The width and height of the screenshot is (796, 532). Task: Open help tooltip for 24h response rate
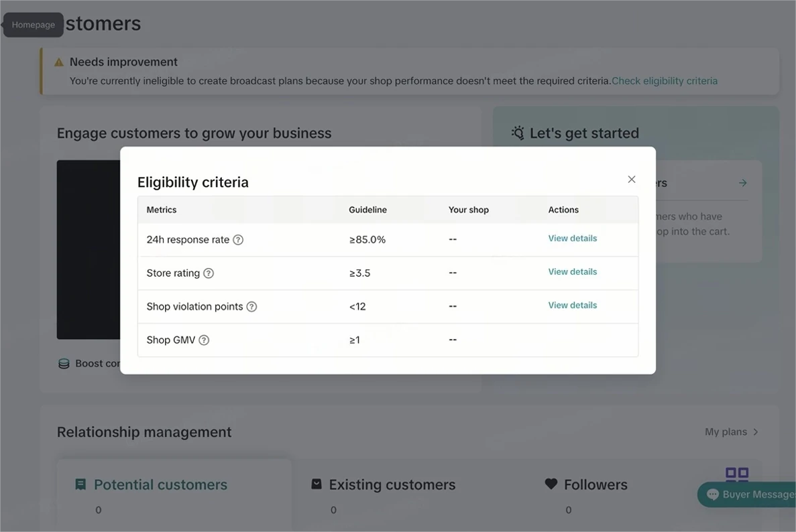(x=239, y=239)
